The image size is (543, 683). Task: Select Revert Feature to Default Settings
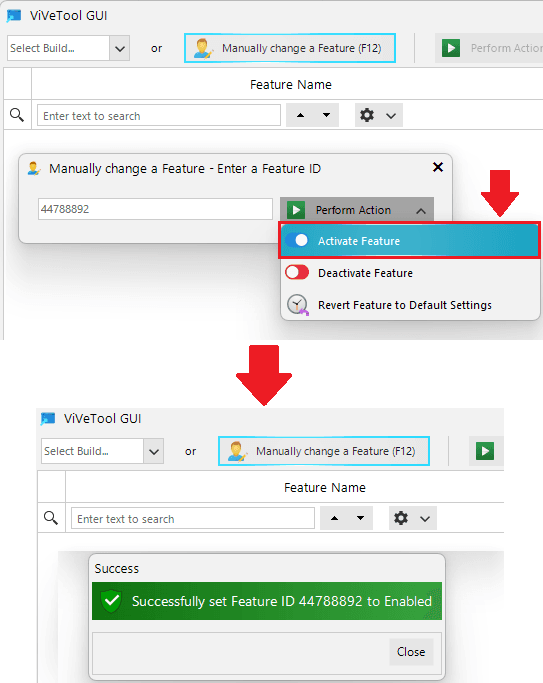click(x=409, y=305)
